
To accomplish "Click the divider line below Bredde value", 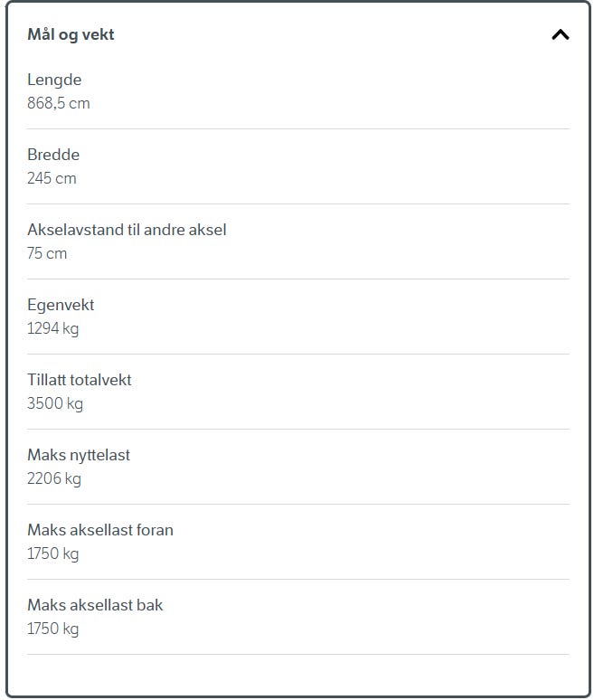I will click(298, 203).
